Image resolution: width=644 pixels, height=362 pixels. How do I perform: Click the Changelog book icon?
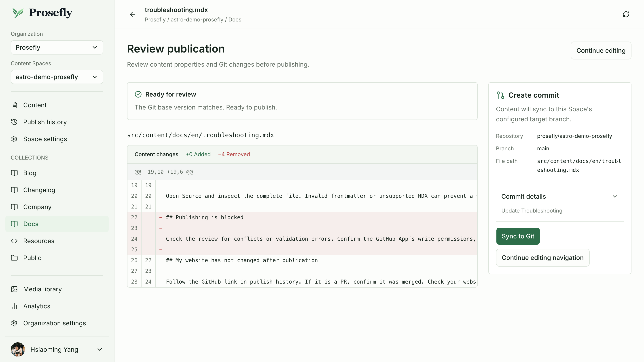pos(14,190)
